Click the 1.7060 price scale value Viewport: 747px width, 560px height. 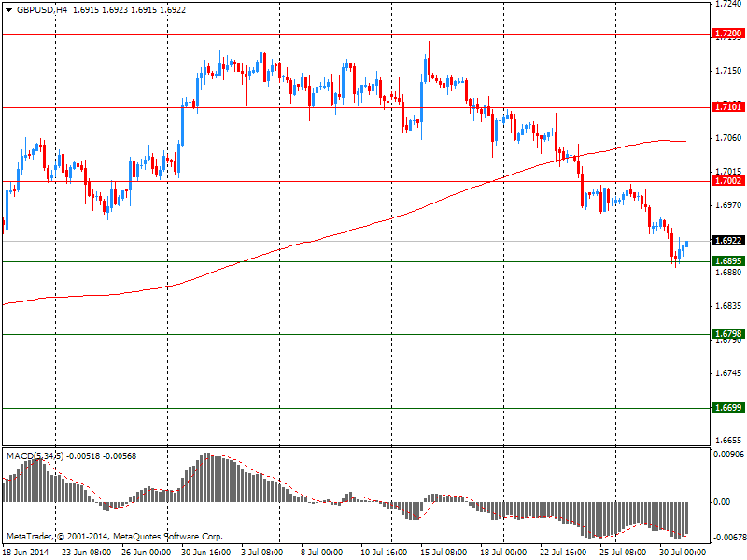(x=728, y=137)
